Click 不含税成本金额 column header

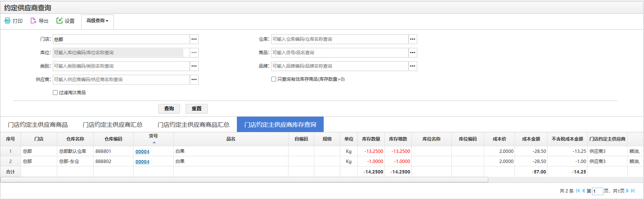pos(567,139)
